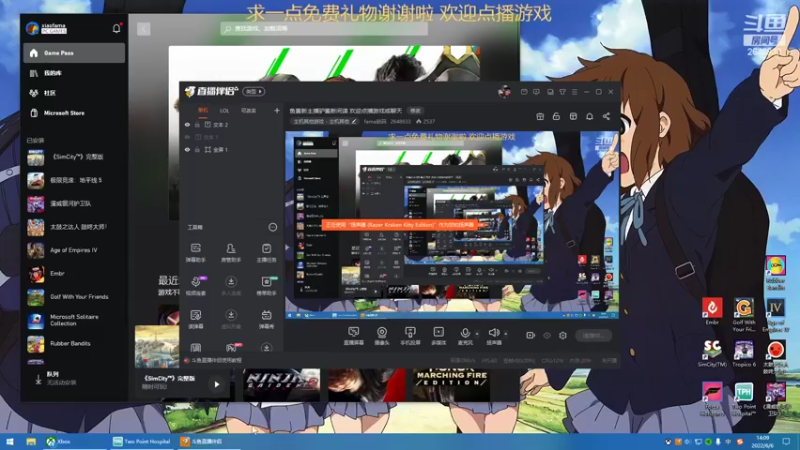Open Rubber Bandits in Xbox sidebar
Screen dimensions: 800x450
[74, 343]
